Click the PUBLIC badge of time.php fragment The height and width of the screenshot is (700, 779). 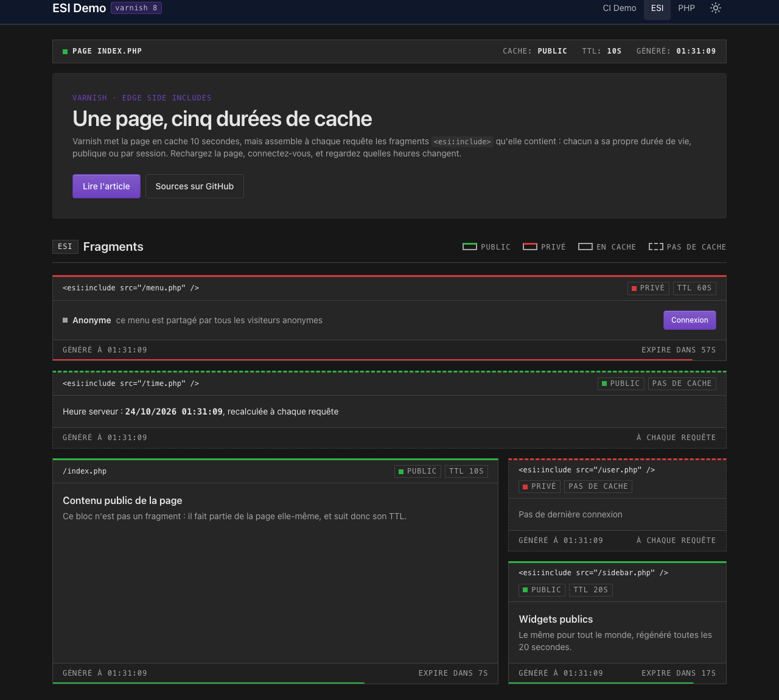tap(621, 383)
